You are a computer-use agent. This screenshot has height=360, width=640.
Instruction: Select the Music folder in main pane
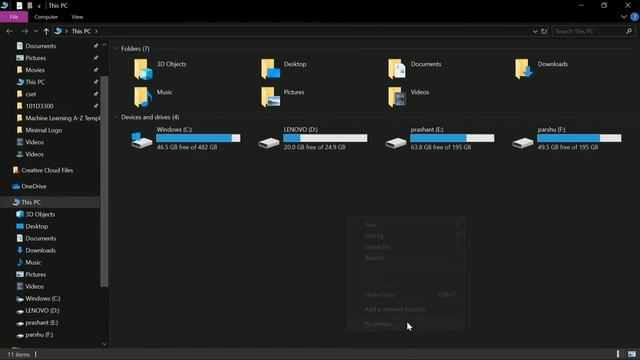[153, 97]
